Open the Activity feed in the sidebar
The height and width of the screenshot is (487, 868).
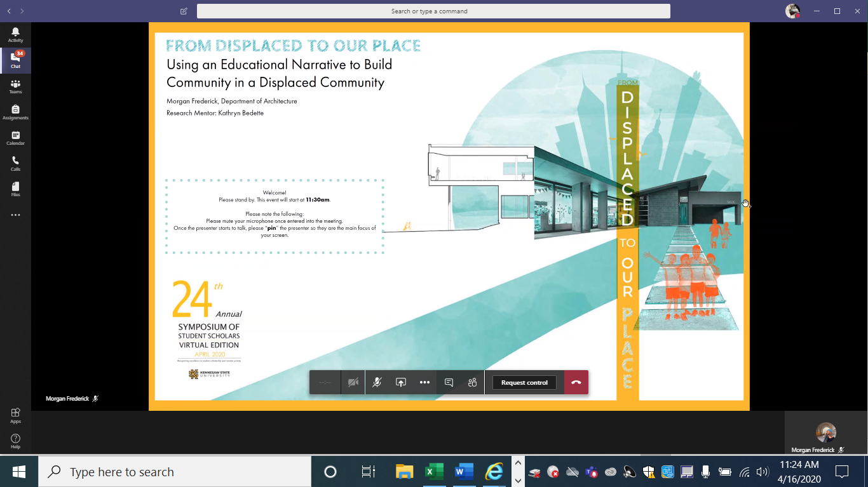pos(15,35)
